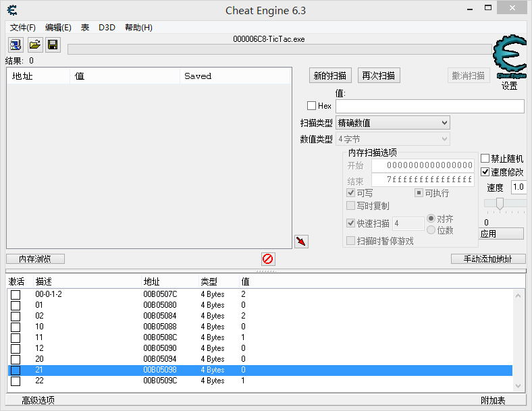
Task: Click 附加表 at the bottom right
Action: (x=493, y=400)
